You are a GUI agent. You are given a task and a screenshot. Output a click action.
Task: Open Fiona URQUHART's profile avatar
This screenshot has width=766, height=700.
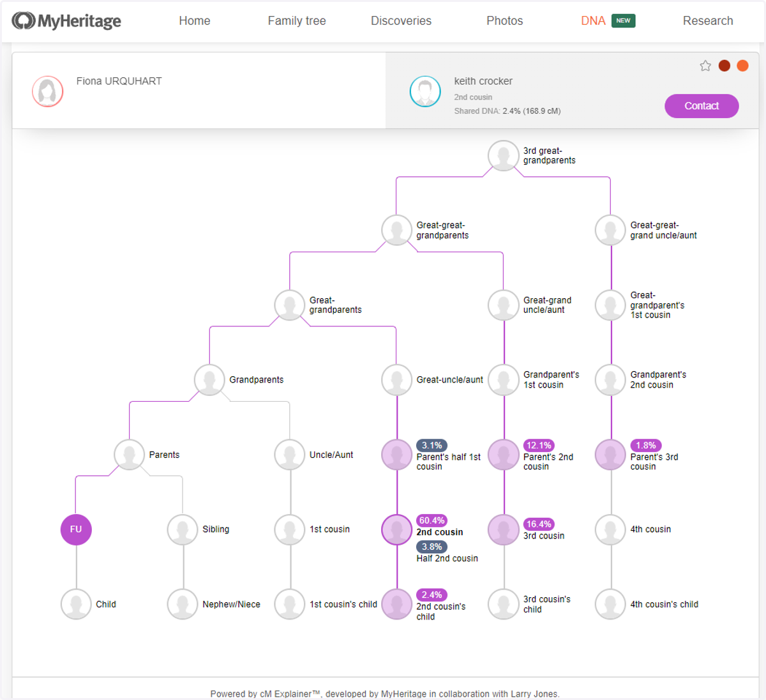click(48, 91)
